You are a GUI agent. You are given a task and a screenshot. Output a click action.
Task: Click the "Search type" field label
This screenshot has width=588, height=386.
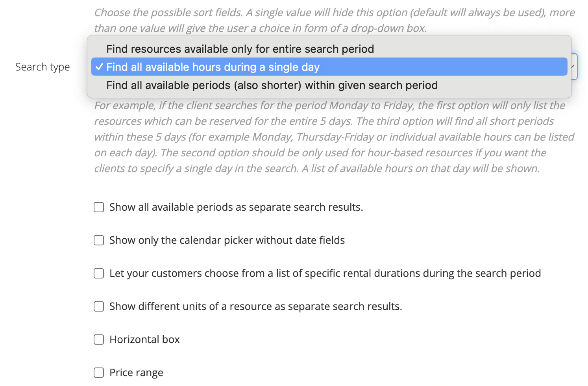pyautogui.click(x=43, y=67)
